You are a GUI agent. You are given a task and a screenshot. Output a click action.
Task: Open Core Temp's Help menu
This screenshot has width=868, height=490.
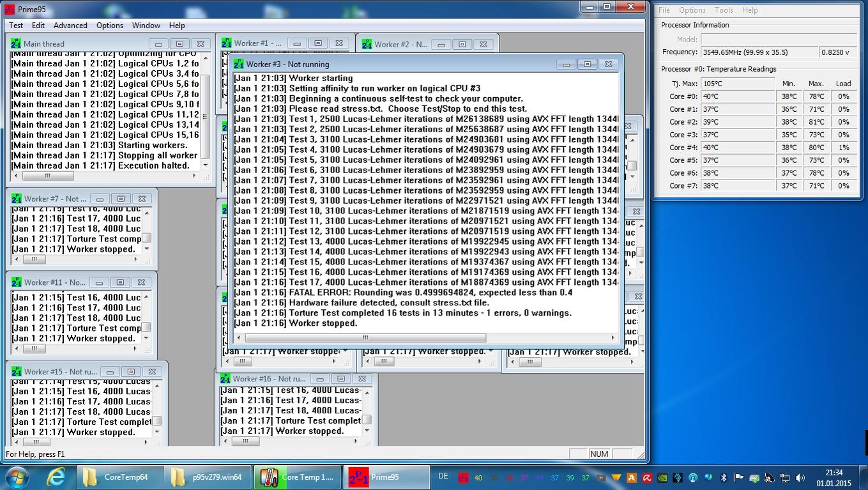[x=750, y=10]
